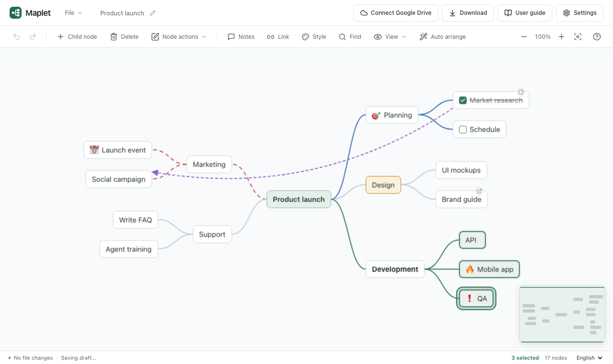Open Notes for the node
The image size is (613, 364).
[241, 37]
